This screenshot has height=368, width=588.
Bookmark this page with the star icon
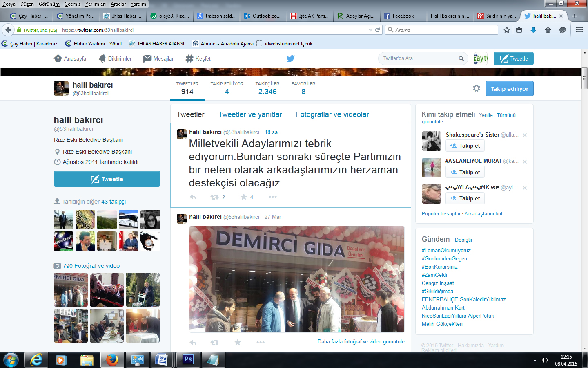click(507, 30)
